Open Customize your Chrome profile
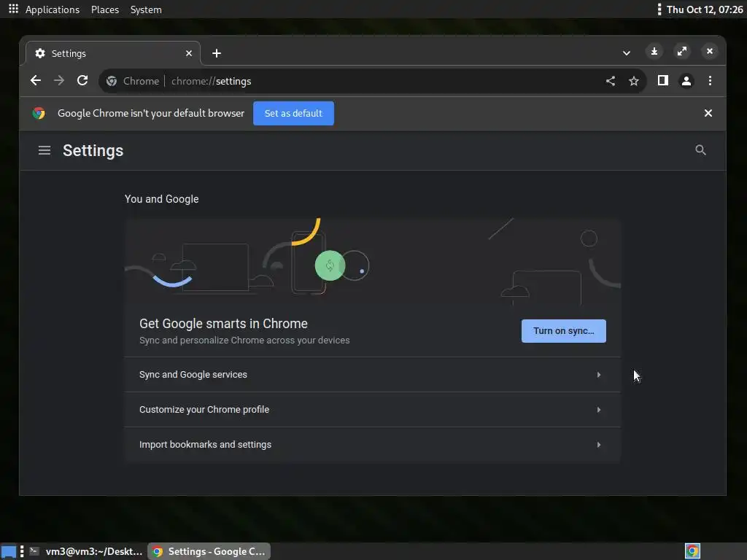Viewport: 747px width, 560px height. [373, 410]
